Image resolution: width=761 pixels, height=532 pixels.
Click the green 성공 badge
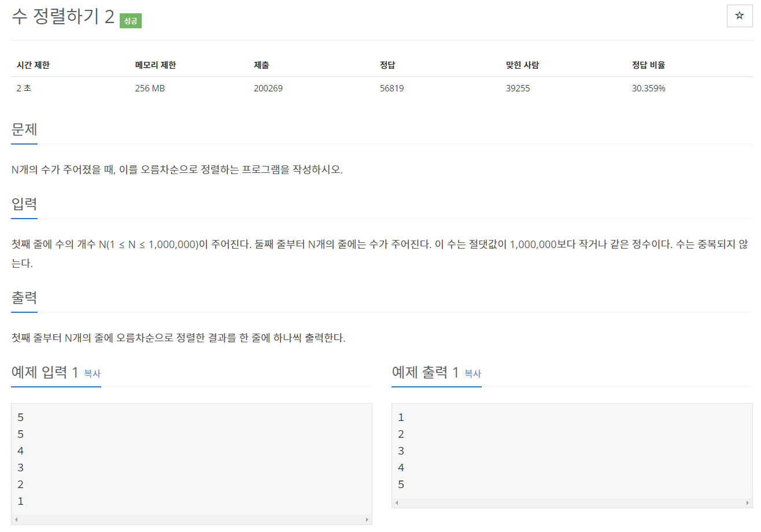click(131, 21)
